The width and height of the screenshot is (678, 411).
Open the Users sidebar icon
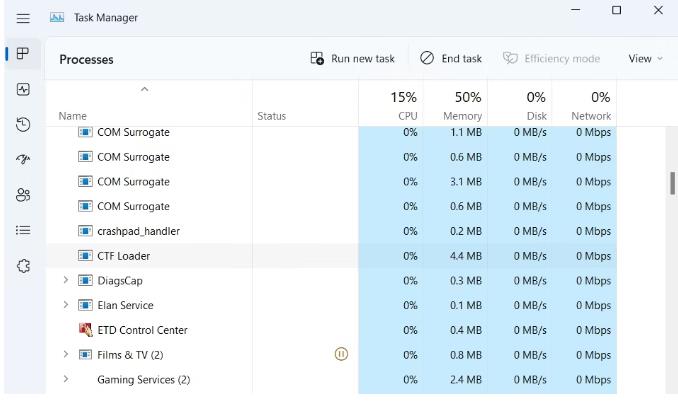pyautogui.click(x=23, y=195)
